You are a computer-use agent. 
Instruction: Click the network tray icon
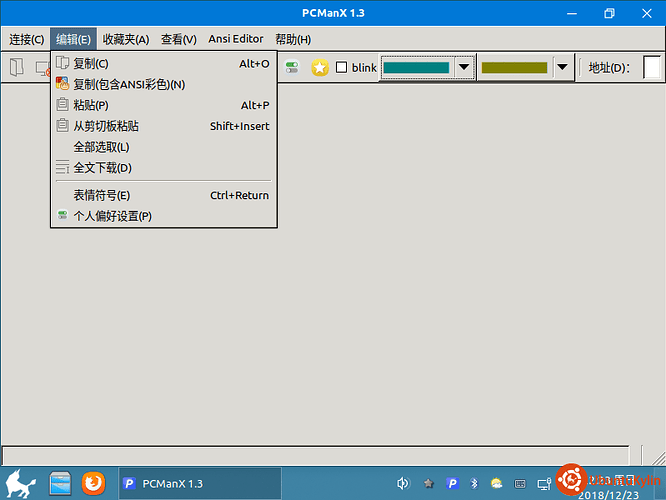click(544, 484)
